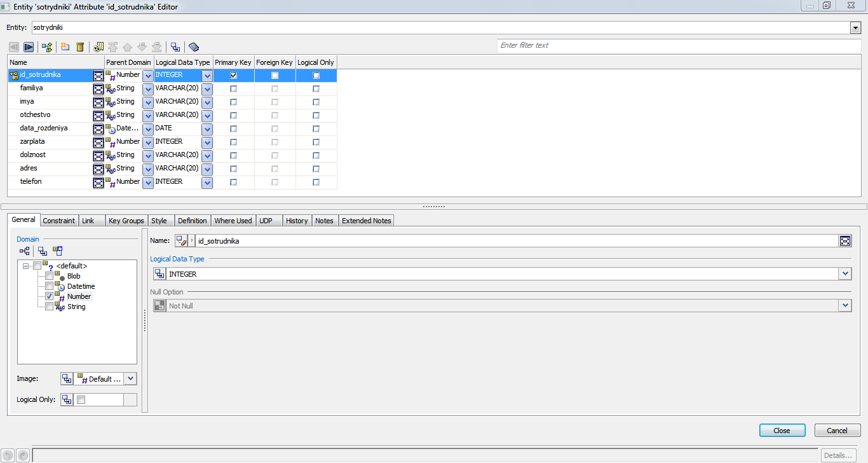Sort by the Name column header

click(56, 62)
